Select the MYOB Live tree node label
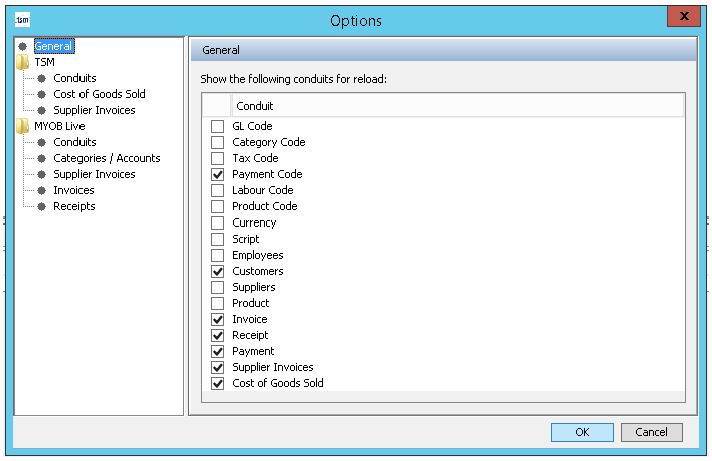This screenshot has width=712, height=461. pyautogui.click(x=59, y=126)
